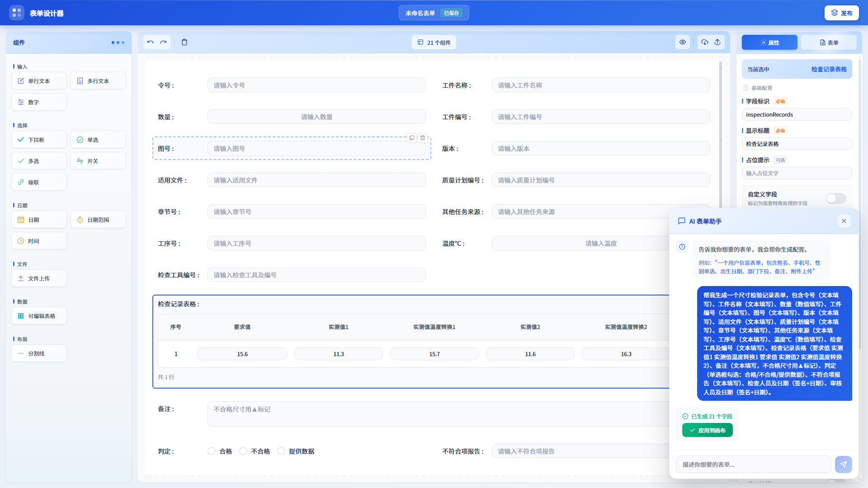Viewport: 868px width, 488px height.
Task: Send the AI assistant message
Action: [844, 464]
